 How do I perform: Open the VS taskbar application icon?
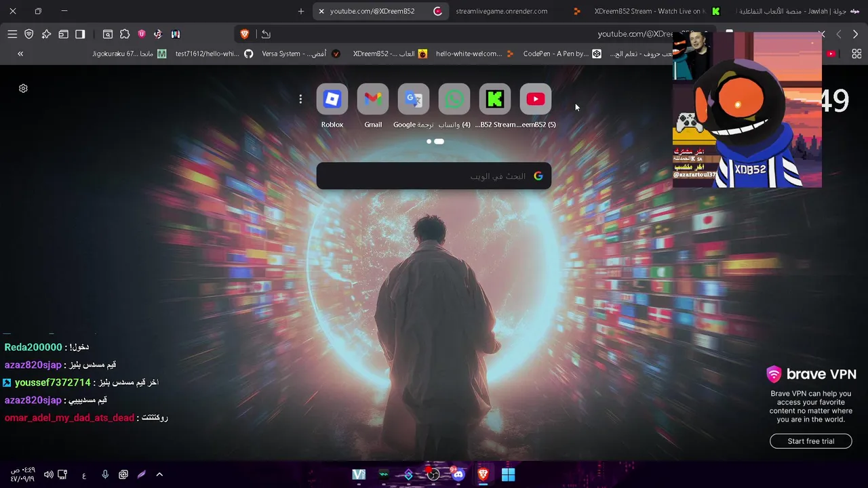359,474
